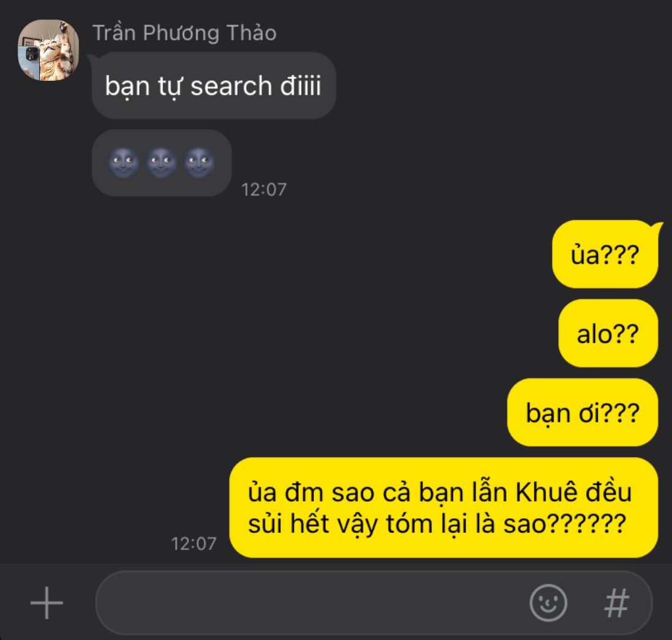Screen dimensions: 672x640
Task: Select the last moon face emoji
Action: 199,163
